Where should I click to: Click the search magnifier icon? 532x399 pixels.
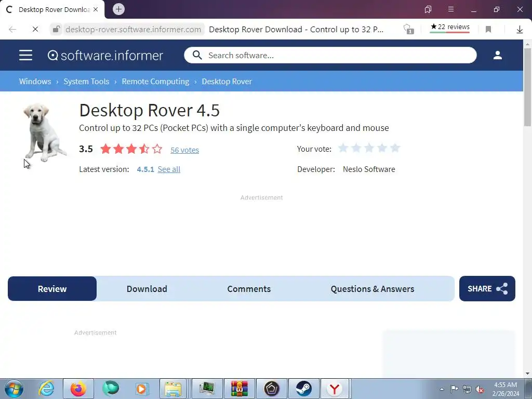[197, 55]
